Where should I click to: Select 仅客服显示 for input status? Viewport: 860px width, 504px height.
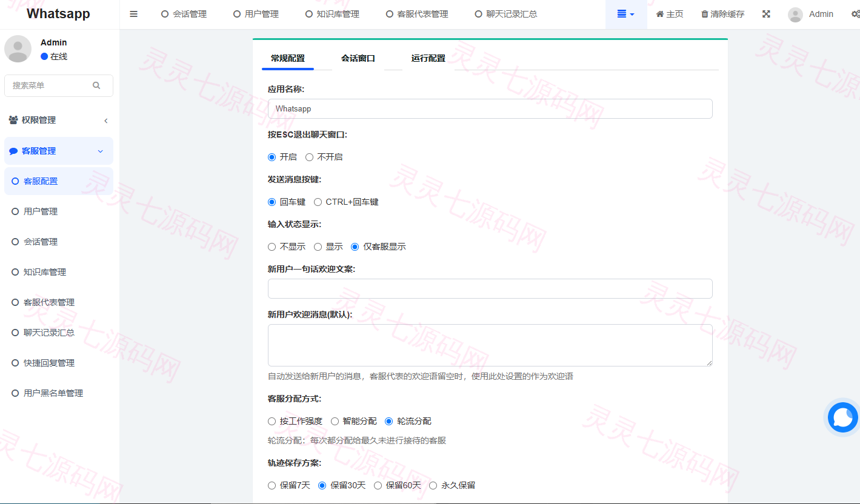(x=355, y=247)
